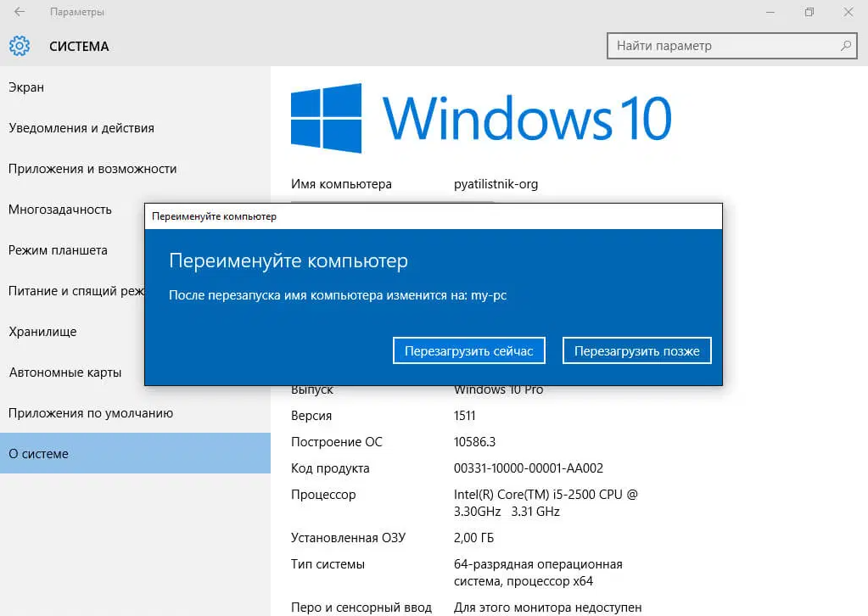Switch to the Хранилище section
Viewport: 868px width, 616px height.
coord(42,332)
